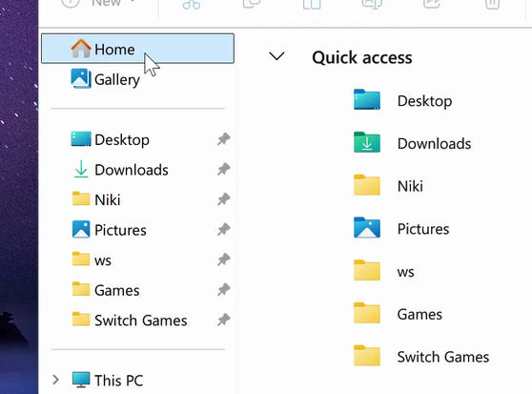The image size is (532, 394).
Task: Click the Share icon in toolbar
Action: (x=432, y=5)
